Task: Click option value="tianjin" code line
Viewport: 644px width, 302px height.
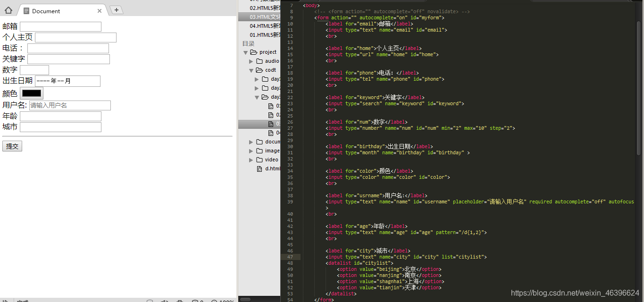Action: click(x=389, y=288)
